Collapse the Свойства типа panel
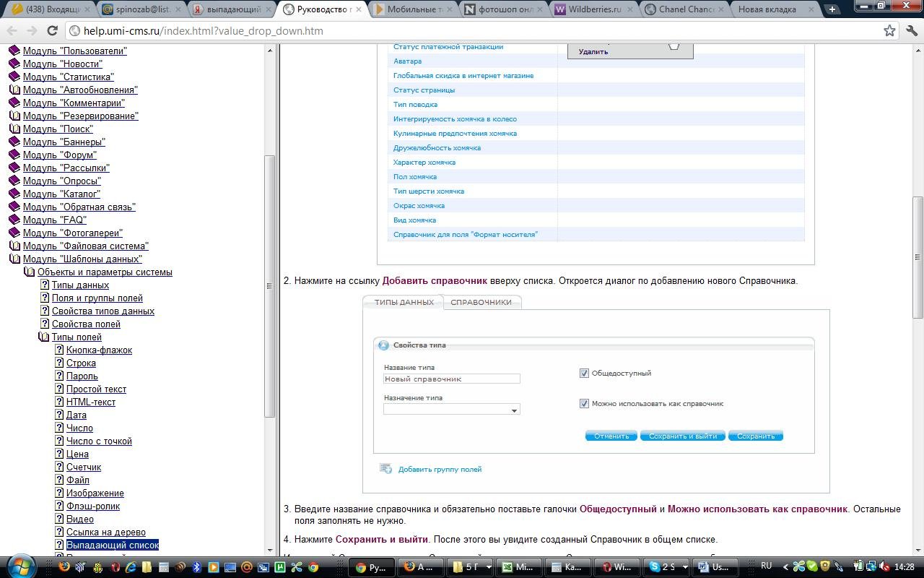924x578 pixels. [384, 345]
